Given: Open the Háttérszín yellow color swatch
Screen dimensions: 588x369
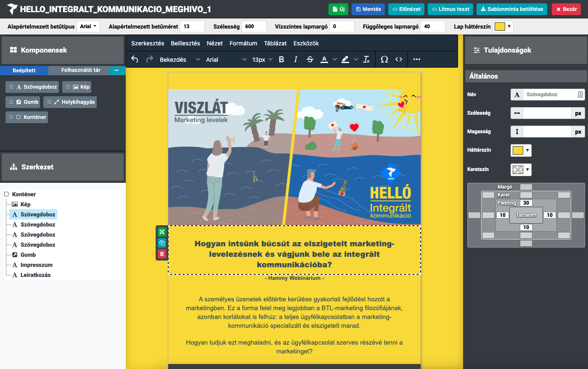Looking at the screenshot, I should click(521, 150).
